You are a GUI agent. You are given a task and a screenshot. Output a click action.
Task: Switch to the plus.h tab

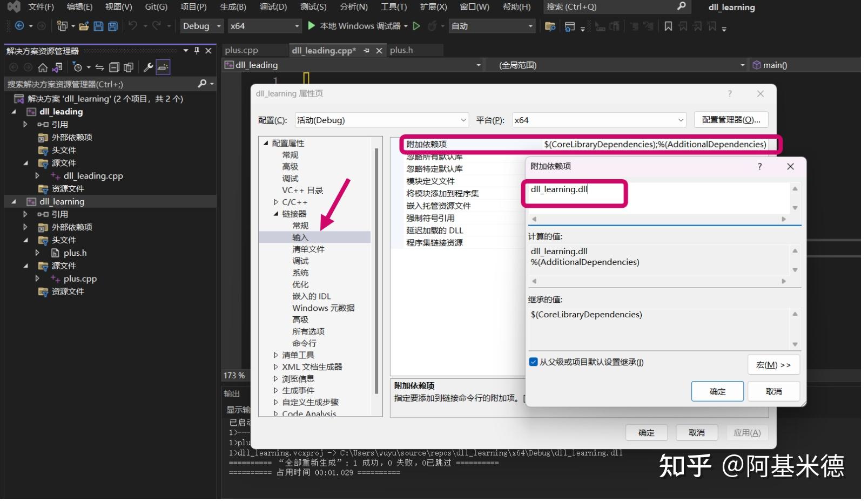pyautogui.click(x=401, y=50)
